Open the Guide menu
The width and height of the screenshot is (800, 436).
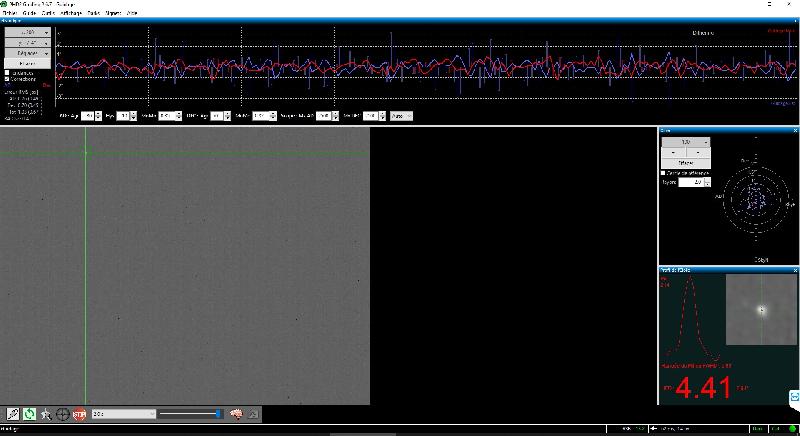click(x=29, y=13)
